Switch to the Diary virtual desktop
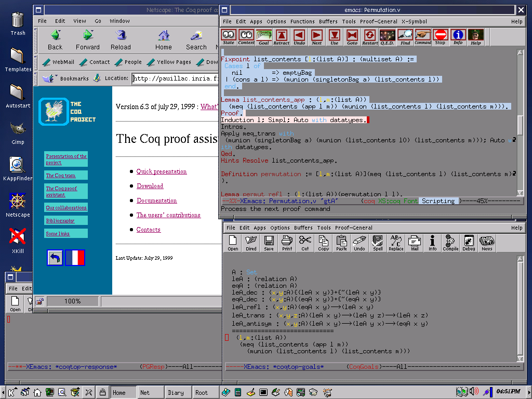Viewport: 532px width, 399px height. (176, 393)
